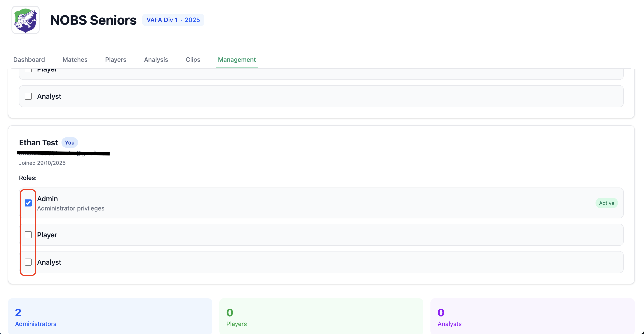
Task: Select the Management tab
Action: coord(236,60)
